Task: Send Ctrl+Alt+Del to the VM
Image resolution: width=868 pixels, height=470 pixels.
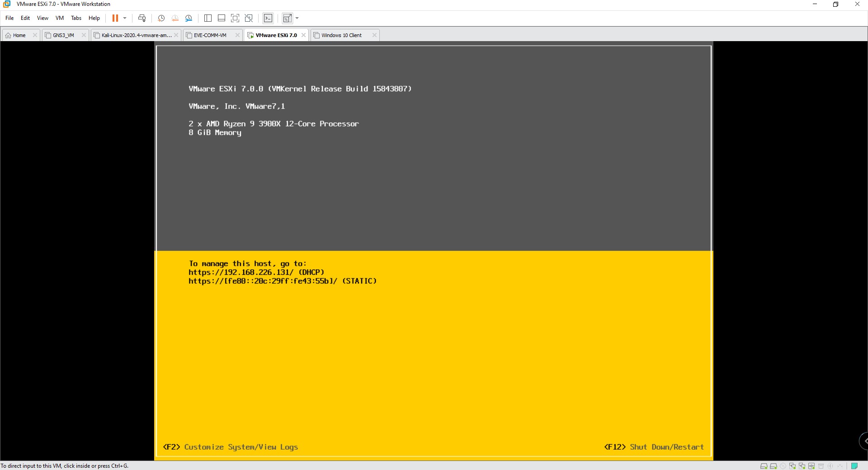Action: (142, 18)
